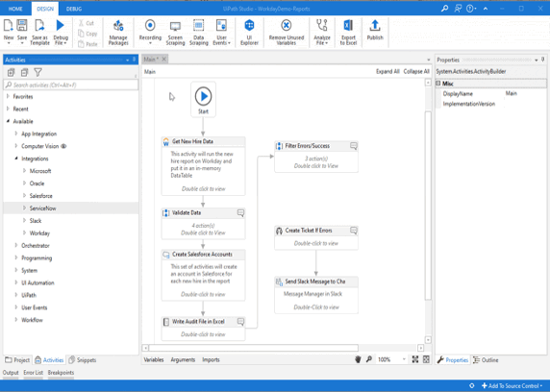
Task: Click expand all icon in Activities panel
Action: 11,73
